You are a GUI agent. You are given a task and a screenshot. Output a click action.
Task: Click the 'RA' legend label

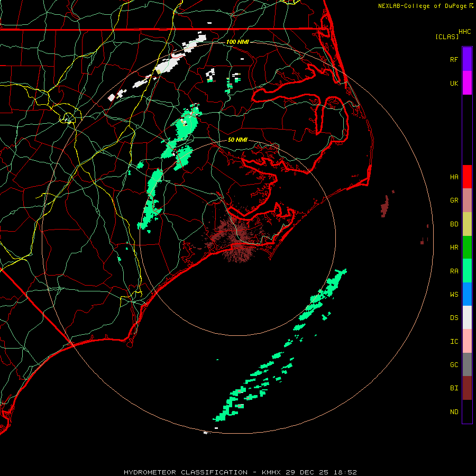[454, 271]
